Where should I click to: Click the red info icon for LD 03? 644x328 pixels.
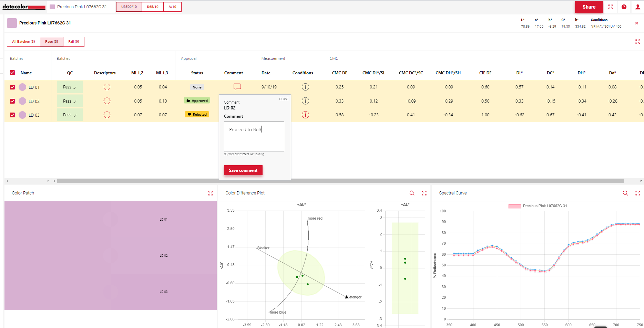(305, 115)
